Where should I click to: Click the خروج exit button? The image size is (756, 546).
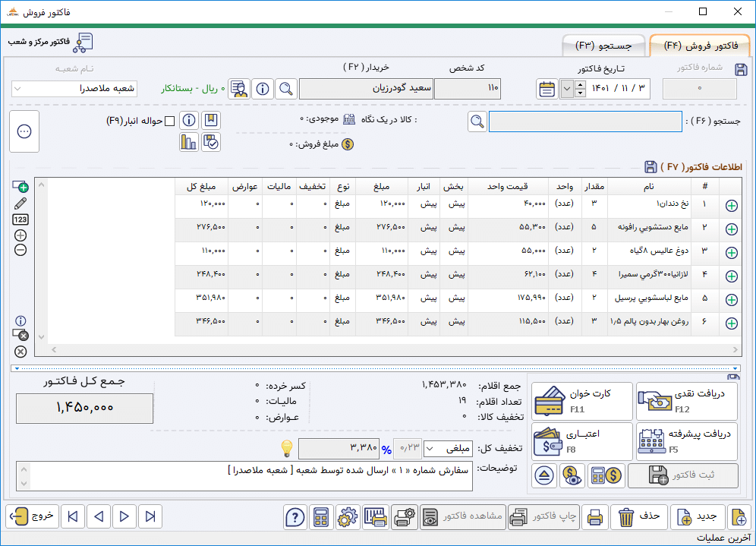click(33, 516)
